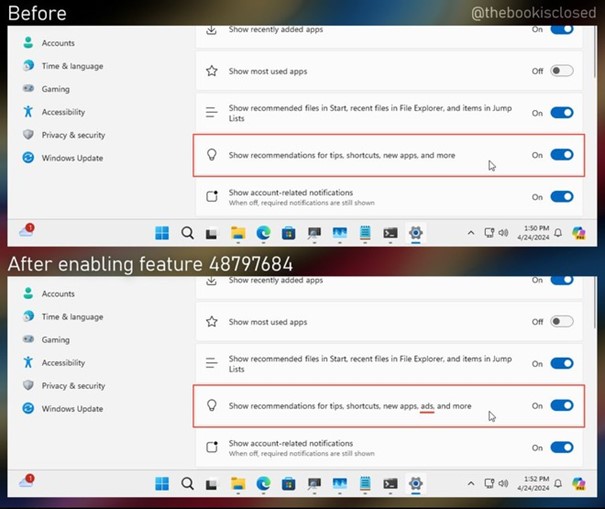Open Copilot preview icon in the After screenshot taskbar
The image size is (605, 509).
pos(579,484)
